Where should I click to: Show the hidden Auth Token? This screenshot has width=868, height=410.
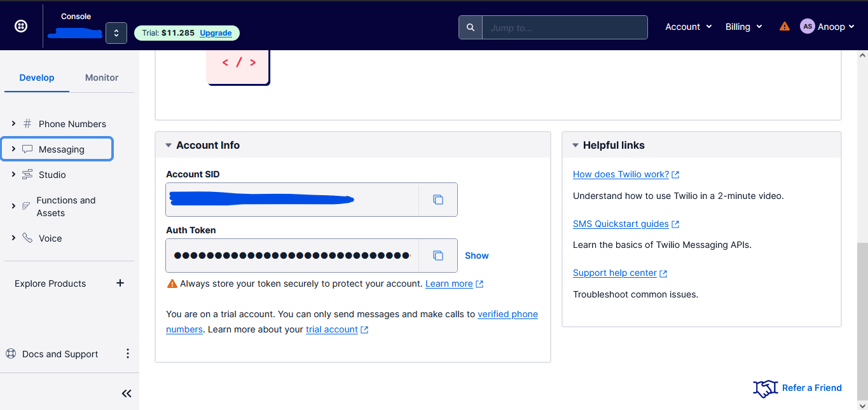477,256
